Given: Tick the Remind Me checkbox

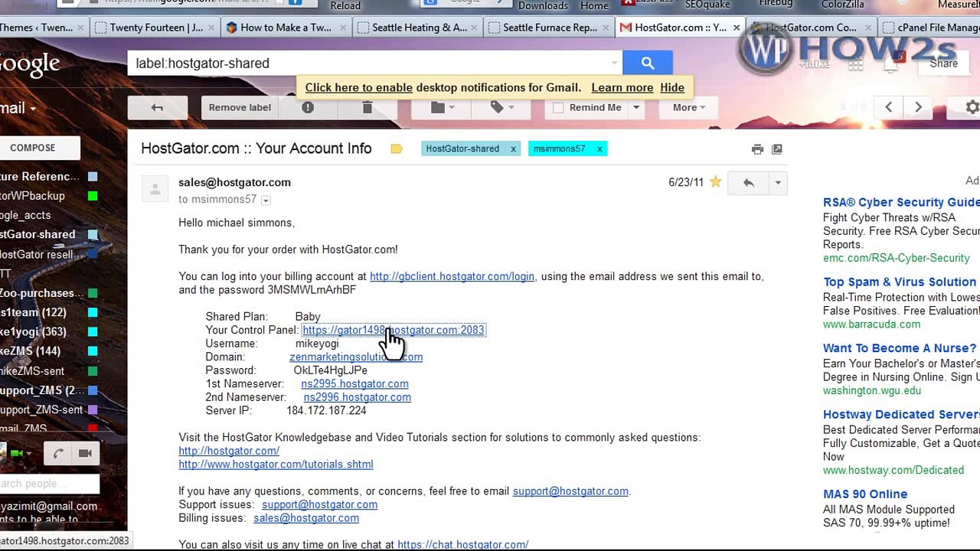Looking at the screenshot, I should click(x=558, y=108).
